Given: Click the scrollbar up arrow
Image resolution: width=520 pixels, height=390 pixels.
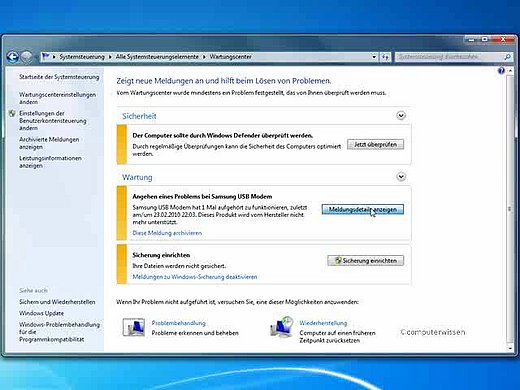Looking at the screenshot, I should (x=510, y=71).
